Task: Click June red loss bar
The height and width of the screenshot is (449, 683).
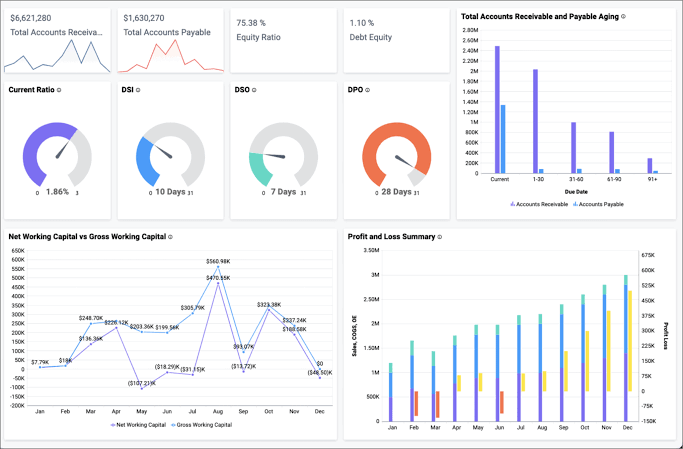Action: point(502,402)
